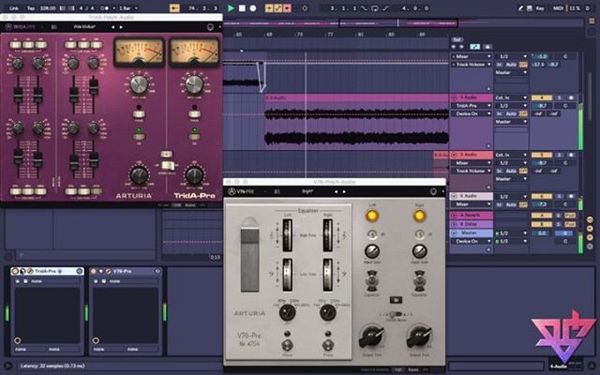
Task: Click the V76-Pre light bulb help icon
Action: click(433, 191)
